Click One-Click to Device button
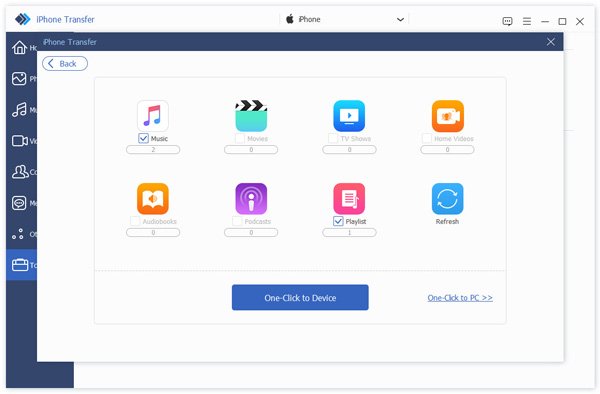The height and width of the screenshot is (394, 600). click(x=300, y=298)
